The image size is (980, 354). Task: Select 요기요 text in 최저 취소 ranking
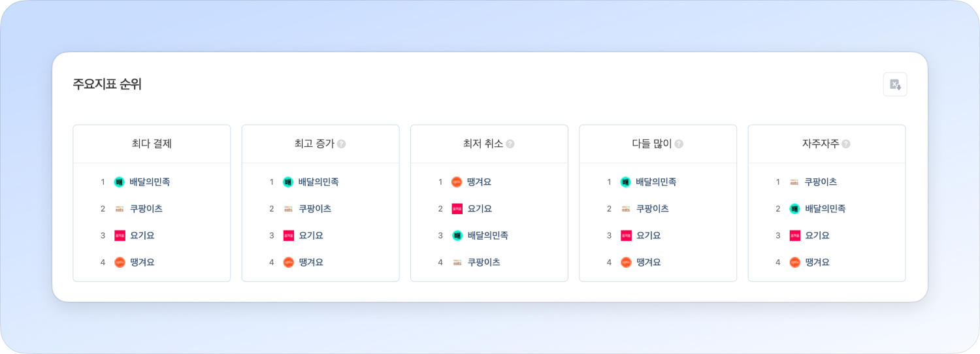pos(480,209)
